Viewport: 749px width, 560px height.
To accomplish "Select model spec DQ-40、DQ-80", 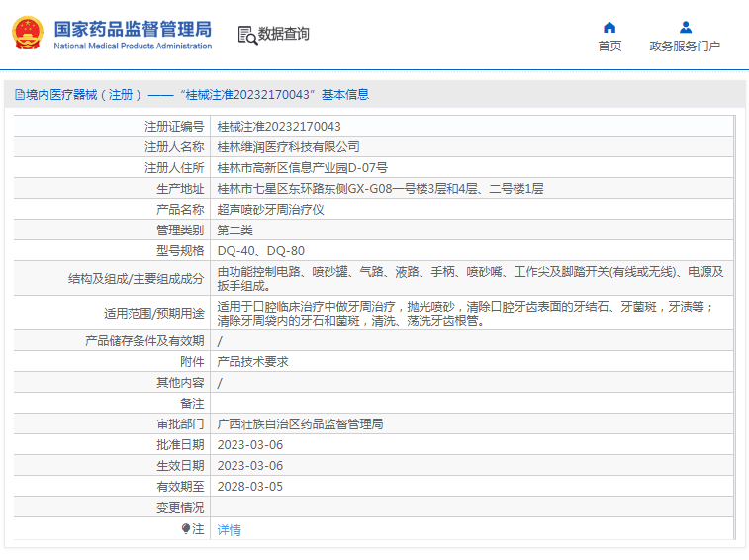I will (261, 251).
